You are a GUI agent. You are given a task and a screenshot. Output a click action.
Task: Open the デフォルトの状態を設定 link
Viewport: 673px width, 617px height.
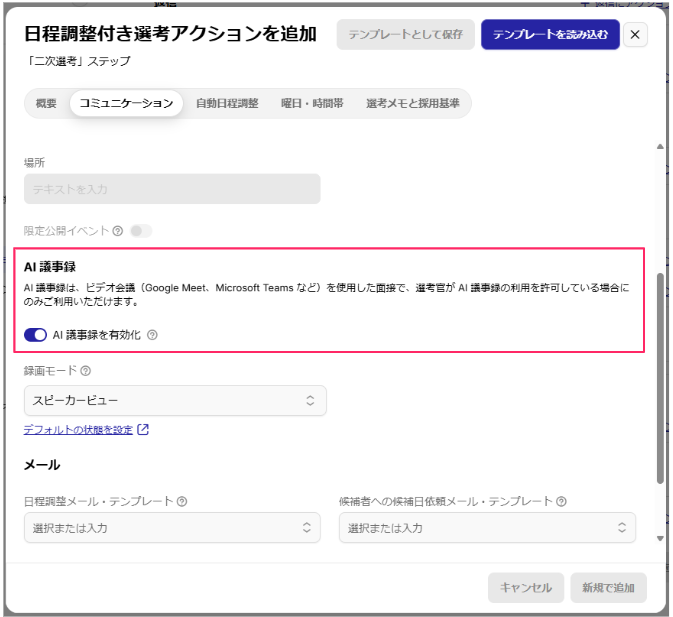78,429
